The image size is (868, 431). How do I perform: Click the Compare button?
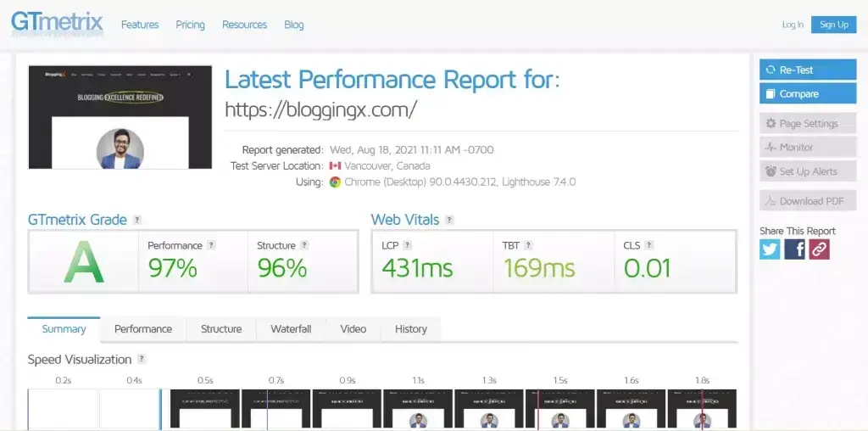[x=808, y=93]
